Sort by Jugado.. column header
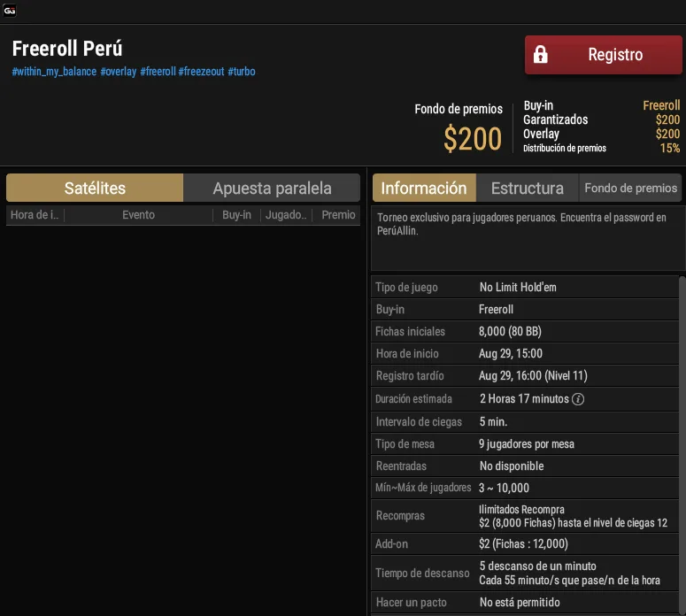 click(286, 215)
